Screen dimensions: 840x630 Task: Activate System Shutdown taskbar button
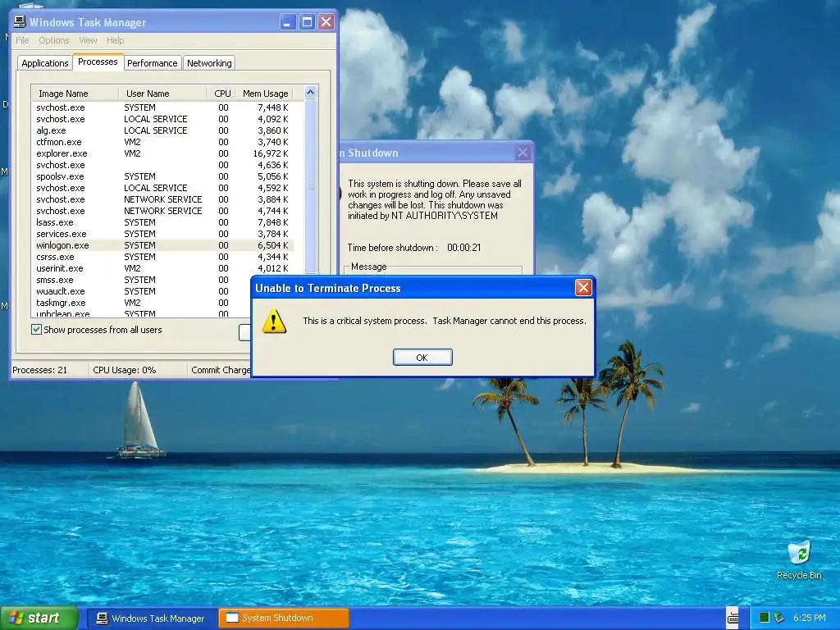coord(284,618)
